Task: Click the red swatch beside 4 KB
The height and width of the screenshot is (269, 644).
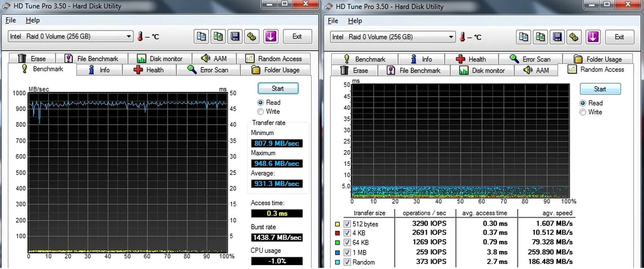Action: click(x=338, y=233)
